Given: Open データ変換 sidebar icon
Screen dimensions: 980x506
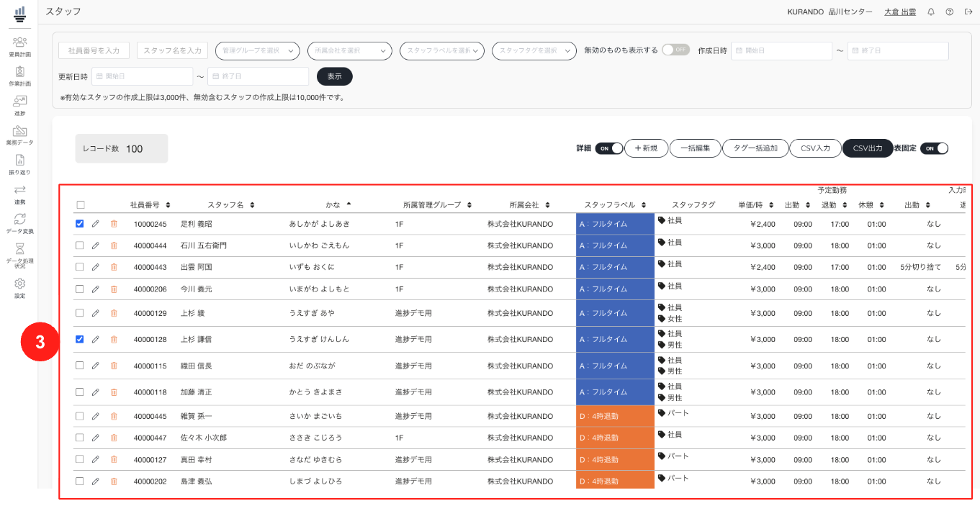Looking at the screenshot, I should [x=19, y=223].
